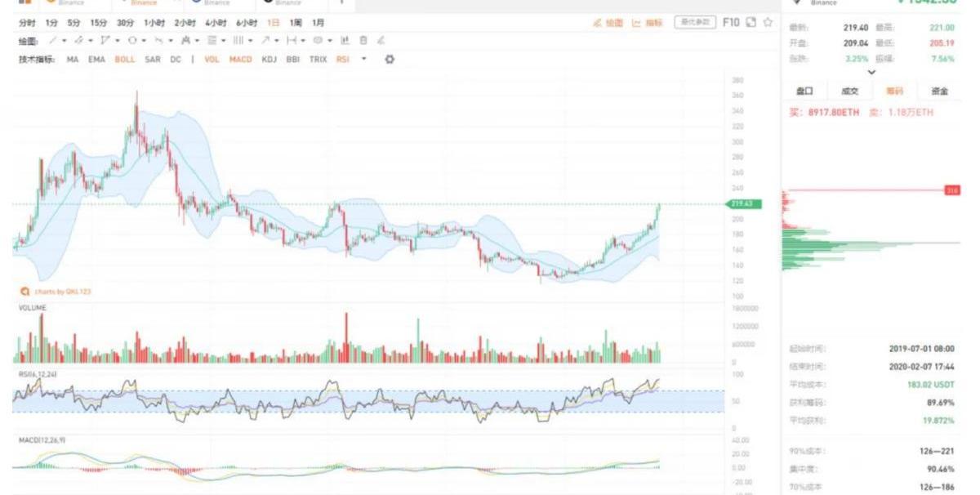The width and height of the screenshot is (980, 495).
Task: Click the 绘图 drawing pencil button
Action: click(x=608, y=23)
